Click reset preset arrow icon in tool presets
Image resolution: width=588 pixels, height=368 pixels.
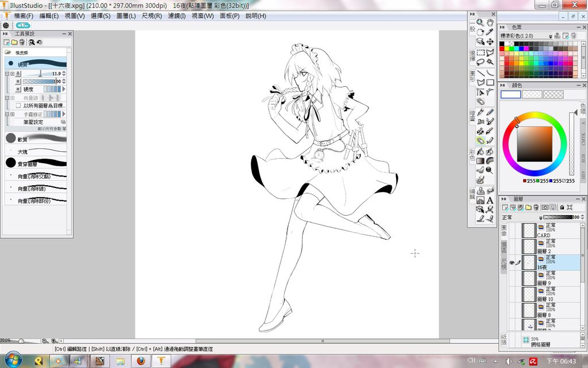click(x=40, y=42)
